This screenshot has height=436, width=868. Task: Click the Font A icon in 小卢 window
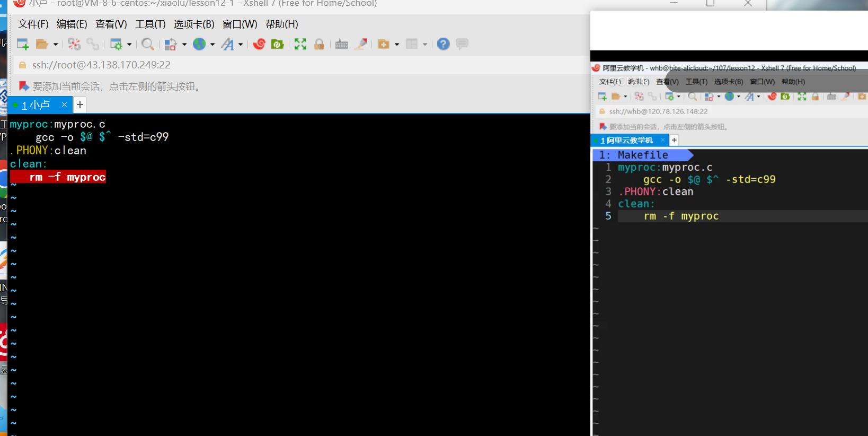[x=227, y=44]
